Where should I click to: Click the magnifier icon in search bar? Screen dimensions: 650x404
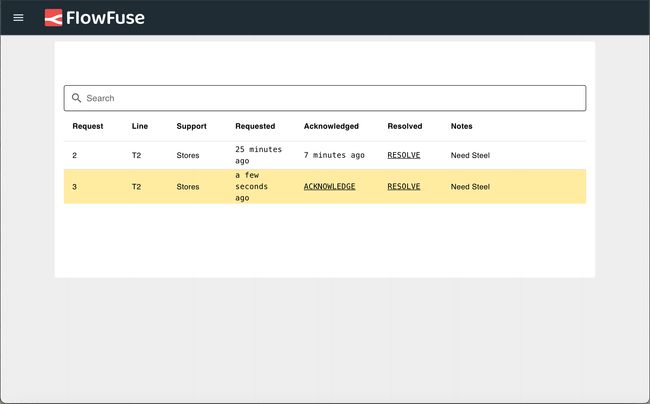pos(76,98)
